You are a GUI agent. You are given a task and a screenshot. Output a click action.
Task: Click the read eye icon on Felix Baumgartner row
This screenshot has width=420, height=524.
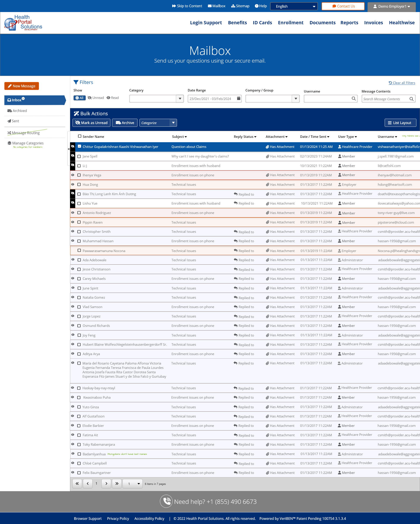tap(73, 472)
